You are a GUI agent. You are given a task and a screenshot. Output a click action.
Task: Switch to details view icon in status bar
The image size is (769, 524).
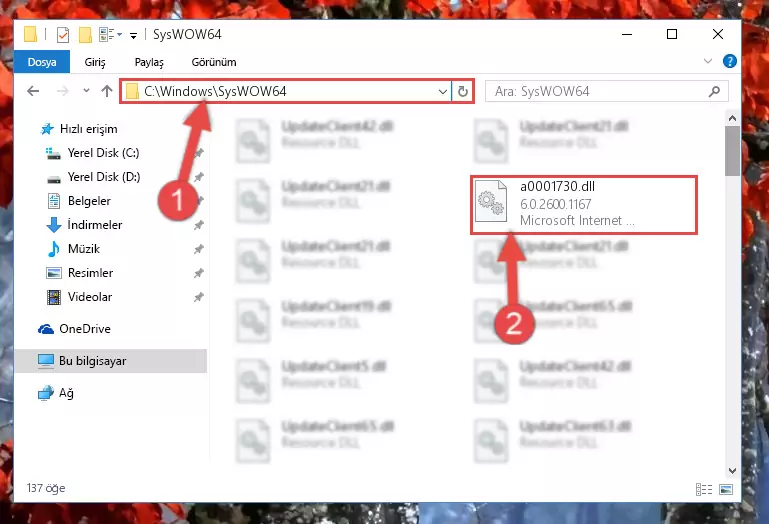pyautogui.click(x=704, y=489)
